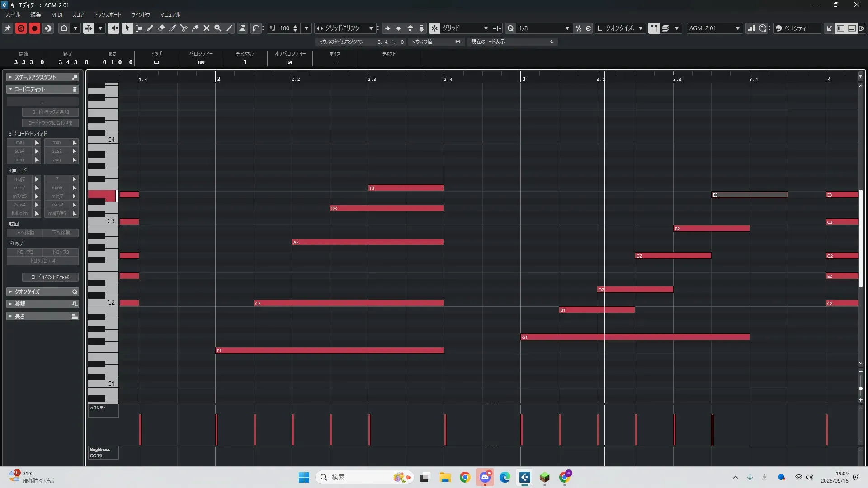The height and width of the screenshot is (488, 868).
Task: Select the Line tool
Action: coord(229,28)
